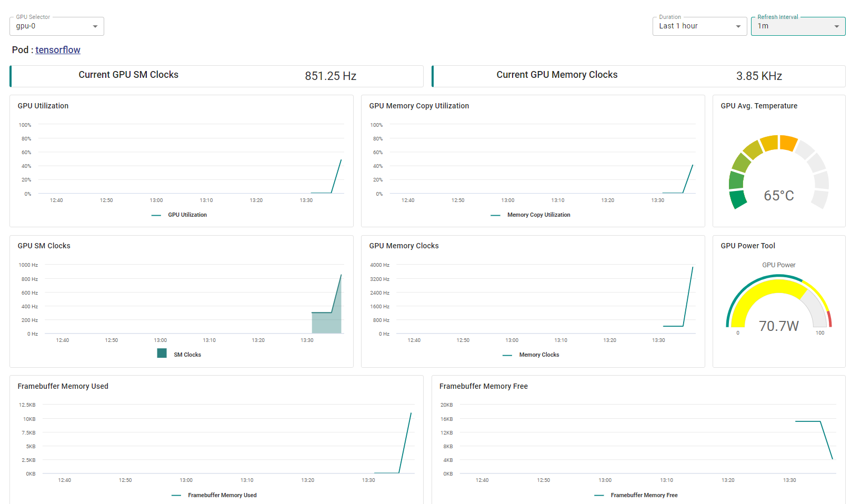This screenshot has height=504, width=851.
Task: Click the GPU Utilization panel title
Action: (x=43, y=106)
